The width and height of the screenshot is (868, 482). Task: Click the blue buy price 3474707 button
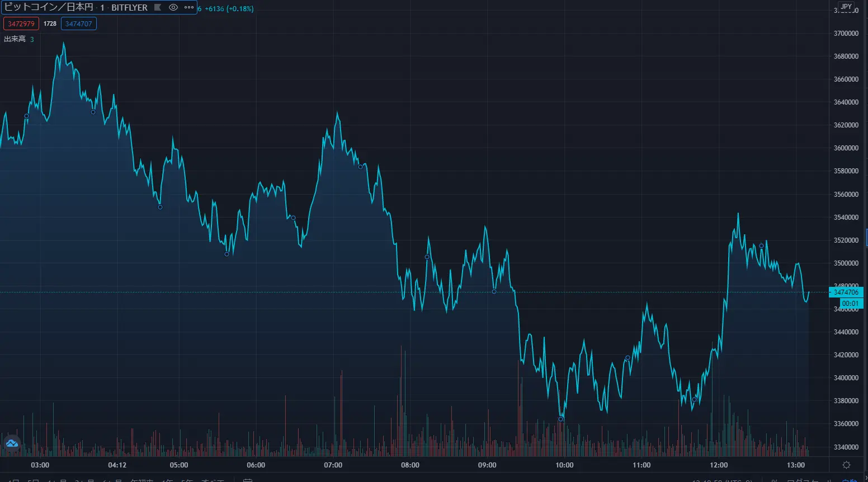tap(78, 24)
